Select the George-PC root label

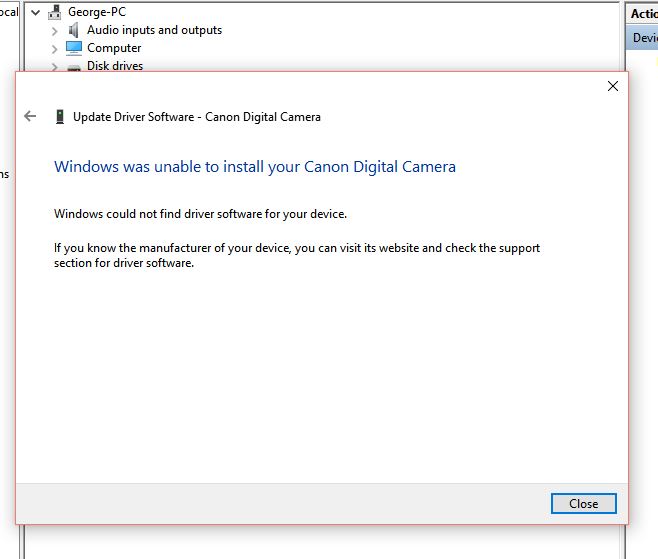click(x=97, y=12)
